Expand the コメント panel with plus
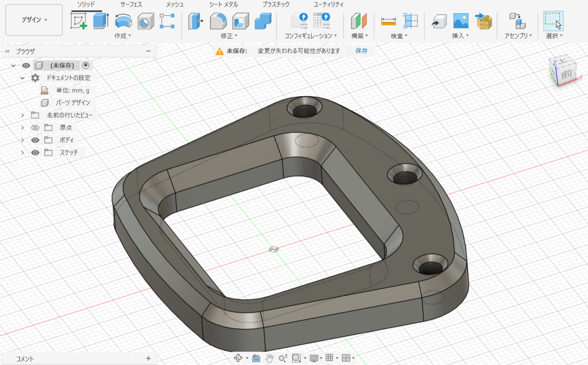The image size is (588, 365). coord(148,358)
